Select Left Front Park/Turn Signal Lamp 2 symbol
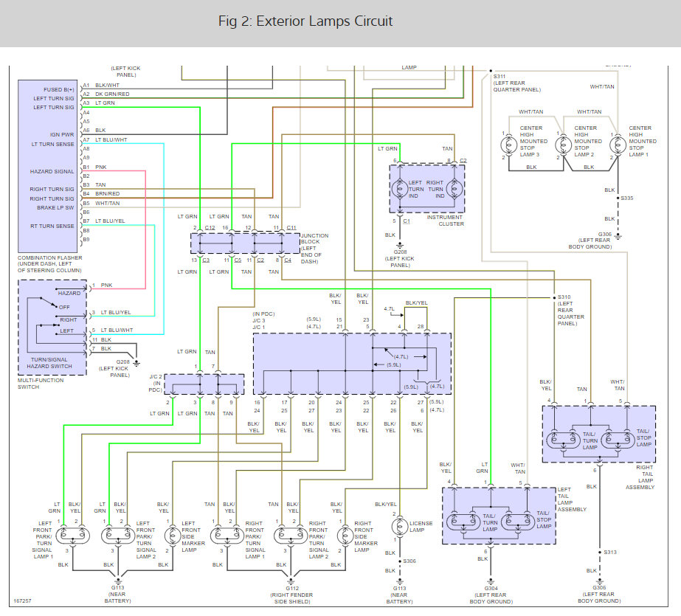This screenshot has height=616, width=681. click(x=118, y=536)
